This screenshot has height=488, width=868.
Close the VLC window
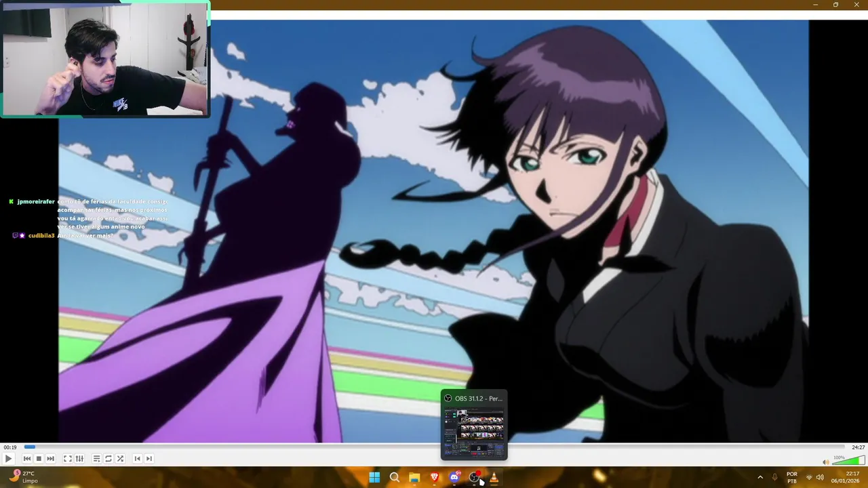pos(856,5)
